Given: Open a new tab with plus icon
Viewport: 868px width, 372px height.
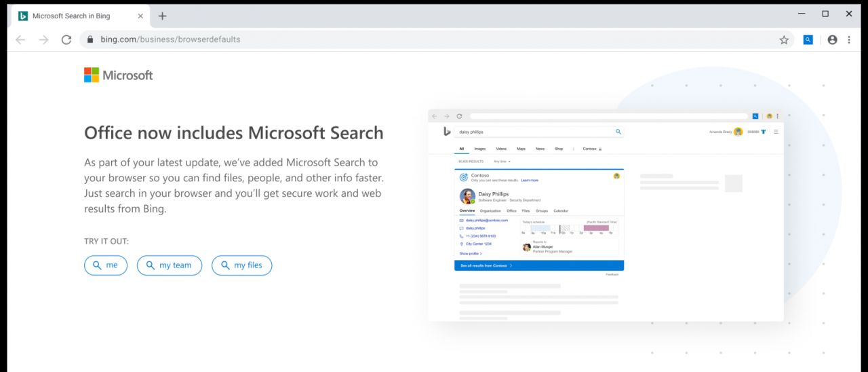Looking at the screenshot, I should tap(162, 16).
